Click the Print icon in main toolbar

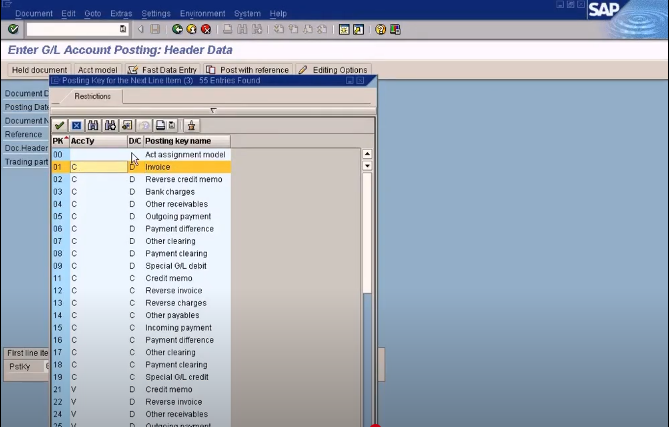(x=228, y=29)
